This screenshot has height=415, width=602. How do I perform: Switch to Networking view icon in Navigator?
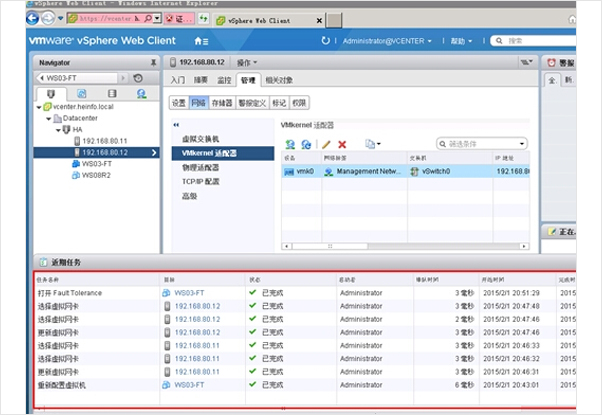tap(142, 93)
